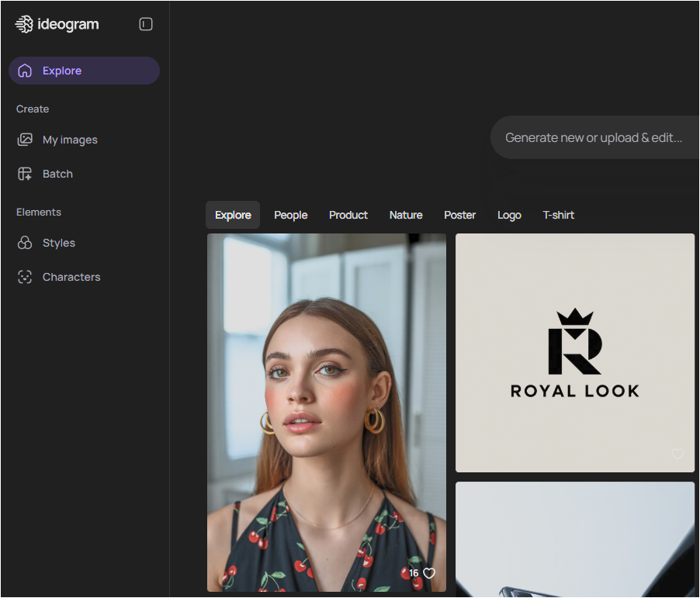Image resolution: width=700 pixels, height=598 pixels.
Task: Open the Explore home icon in sidebar
Action: [25, 71]
